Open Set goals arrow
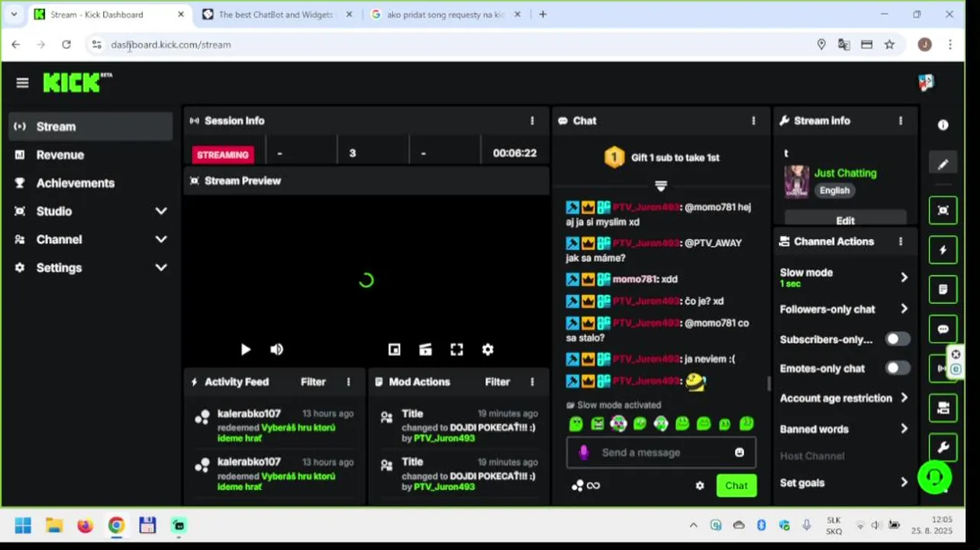Image resolution: width=980 pixels, height=550 pixels. pos(904,482)
